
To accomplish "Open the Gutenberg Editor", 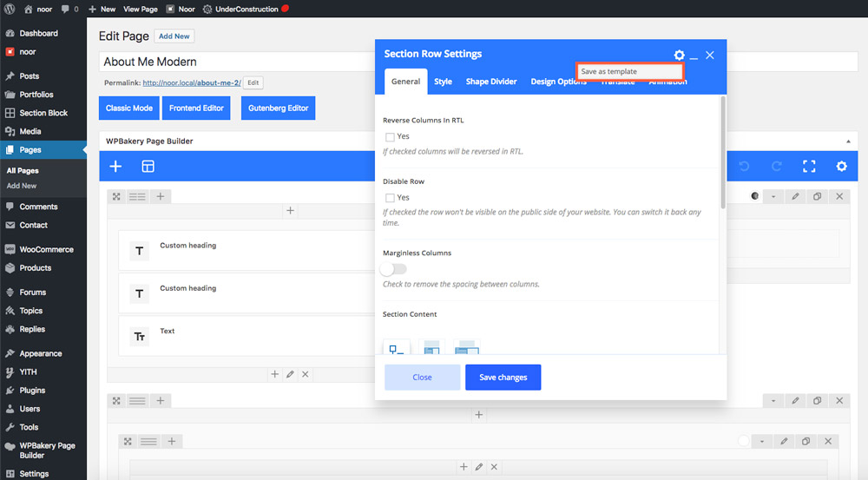I will click(278, 108).
